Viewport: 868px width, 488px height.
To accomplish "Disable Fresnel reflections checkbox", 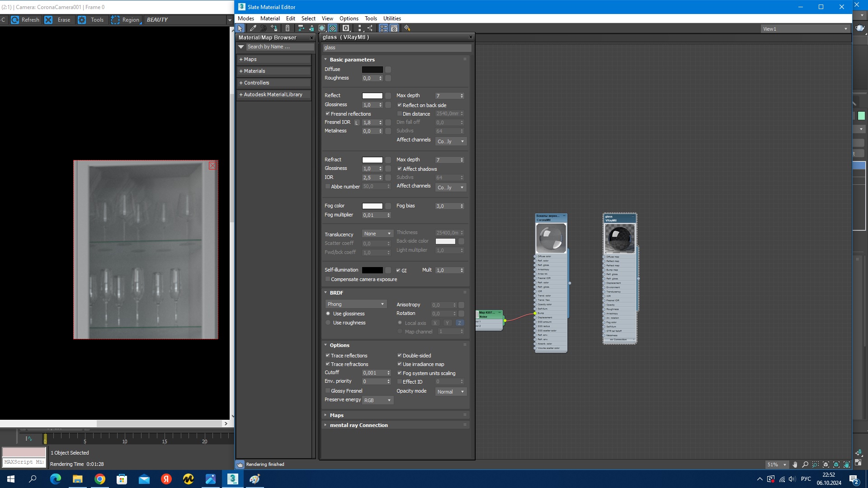I will click(327, 114).
